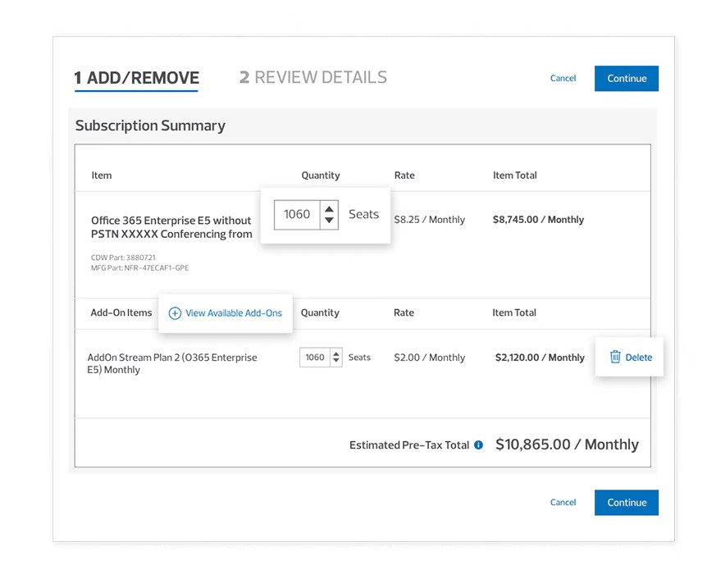Click the up arrow on the 1060 Seats stepper

coord(328,209)
